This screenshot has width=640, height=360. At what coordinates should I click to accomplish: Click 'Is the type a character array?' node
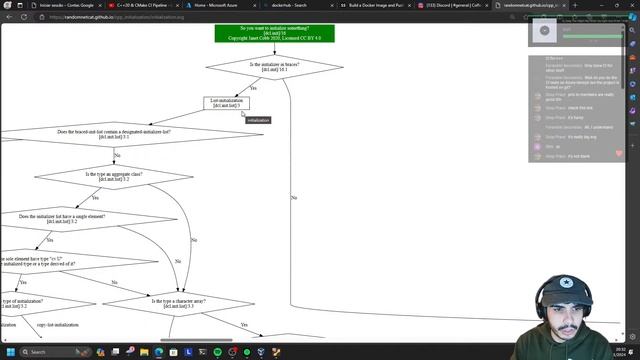pos(178,303)
